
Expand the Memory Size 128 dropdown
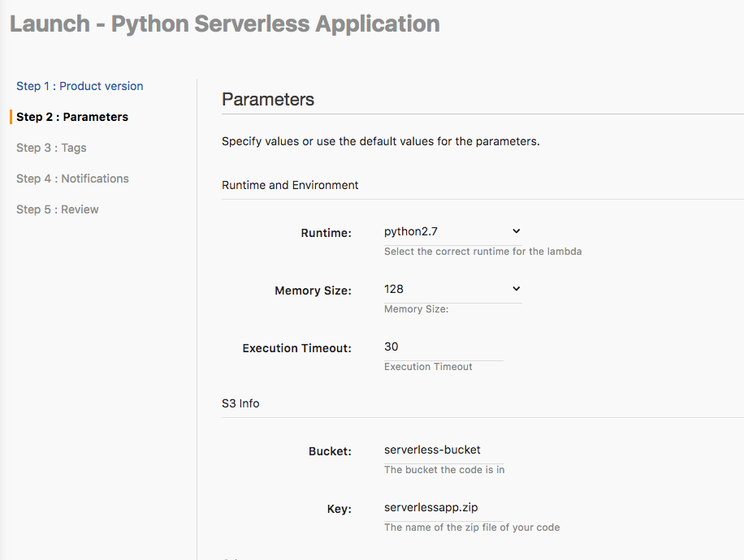click(x=452, y=290)
